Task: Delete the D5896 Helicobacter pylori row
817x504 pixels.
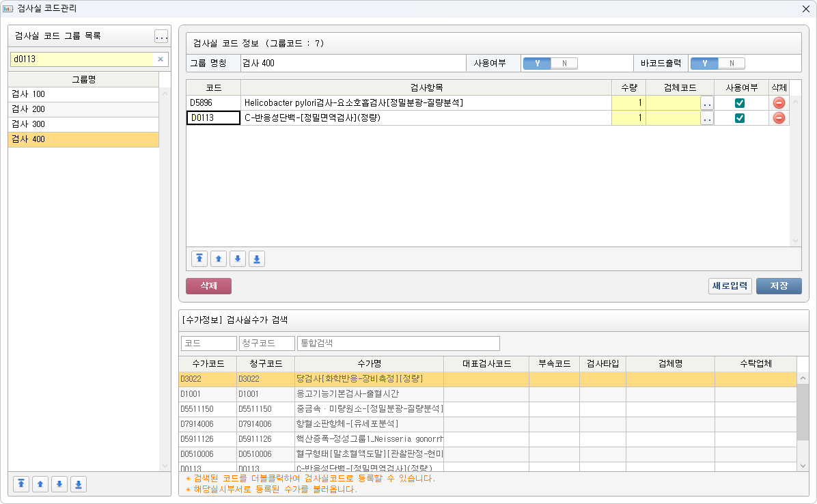Action: click(x=779, y=103)
